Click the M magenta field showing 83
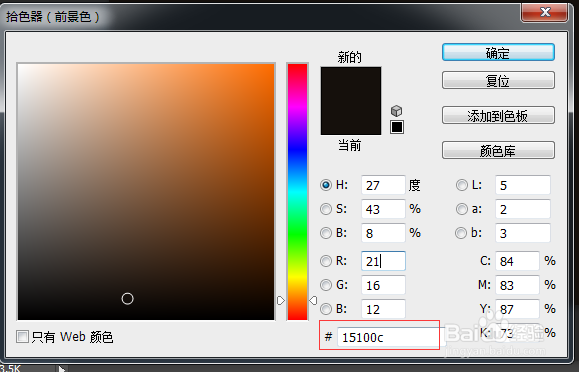The image size is (579, 372). click(517, 285)
